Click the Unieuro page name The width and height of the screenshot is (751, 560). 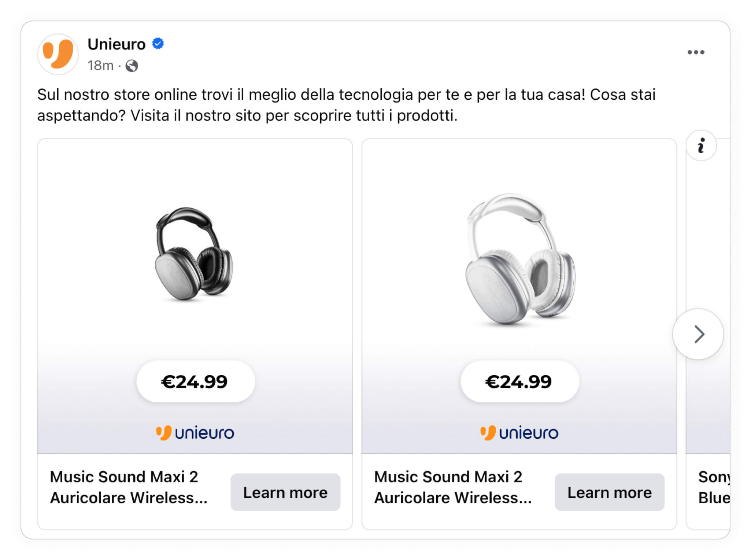click(x=116, y=44)
